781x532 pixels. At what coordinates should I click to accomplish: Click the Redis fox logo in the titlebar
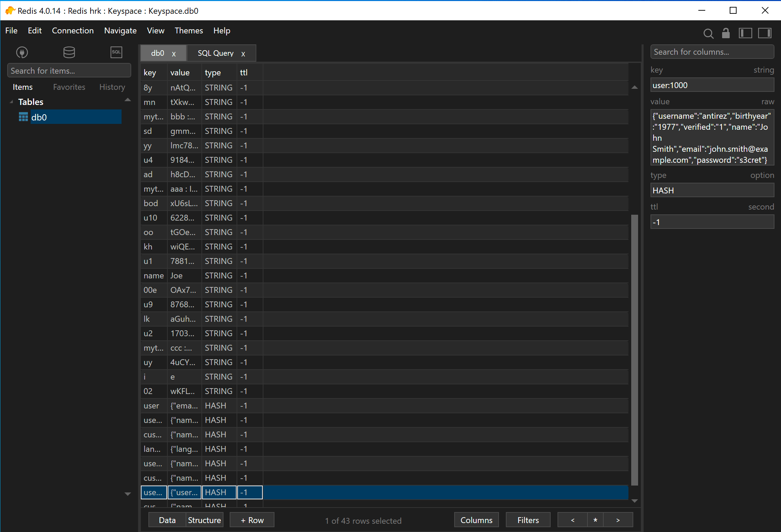pos(10,10)
